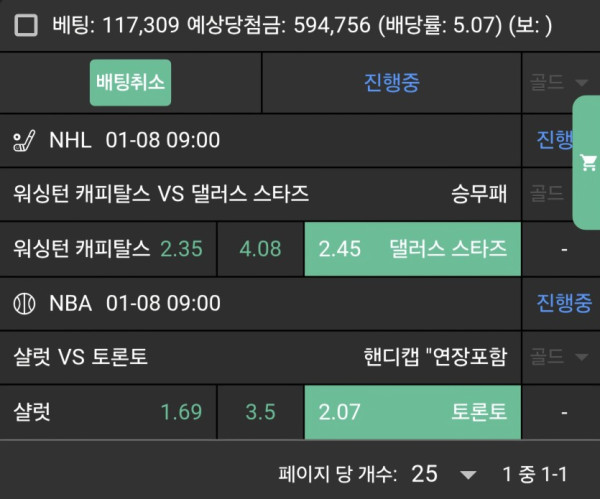Click the basketball NBA icon
This screenshot has height=499, width=600.
[x=24, y=302]
